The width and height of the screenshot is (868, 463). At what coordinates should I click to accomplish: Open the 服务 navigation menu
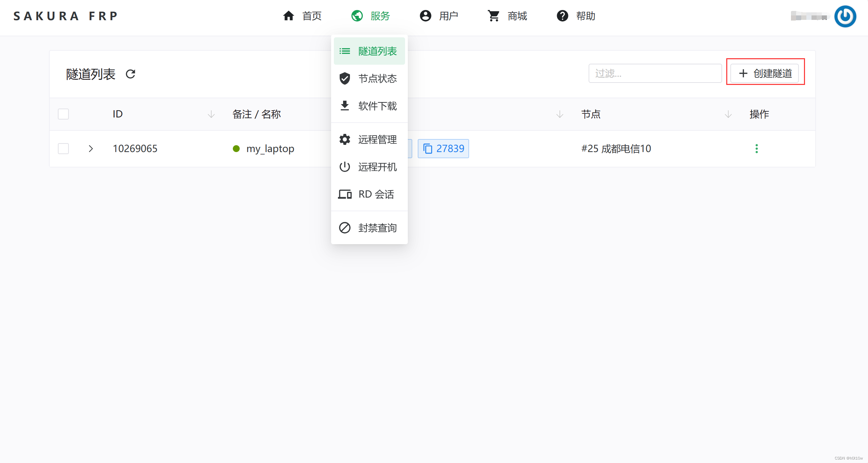pyautogui.click(x=370, y=16)
